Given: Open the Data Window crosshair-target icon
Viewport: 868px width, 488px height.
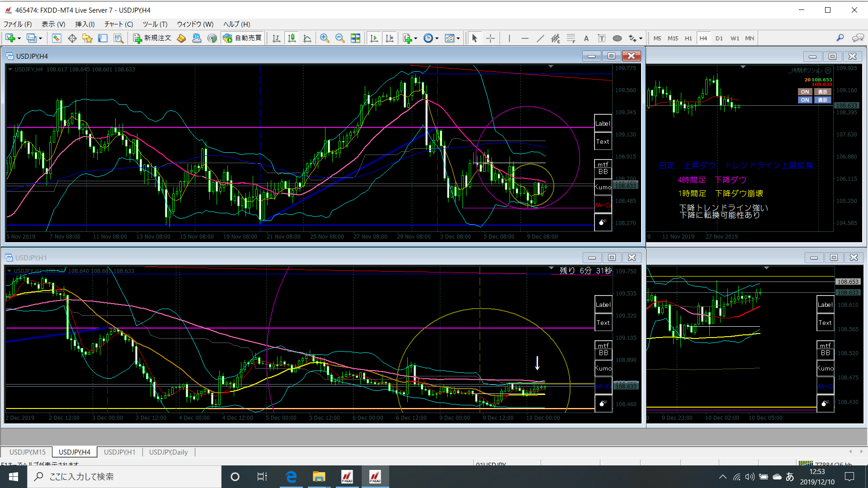Looking at the screenshot, I should 72,38.
